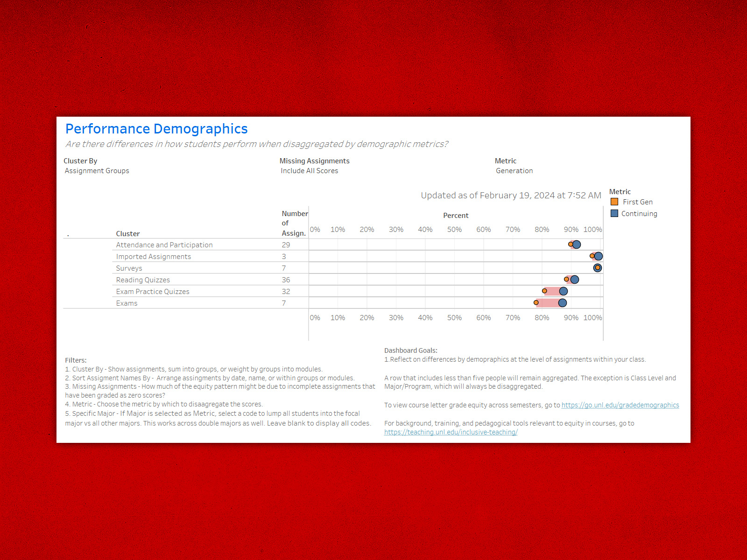Select the blue Continuing dot in Exams row

563,303
